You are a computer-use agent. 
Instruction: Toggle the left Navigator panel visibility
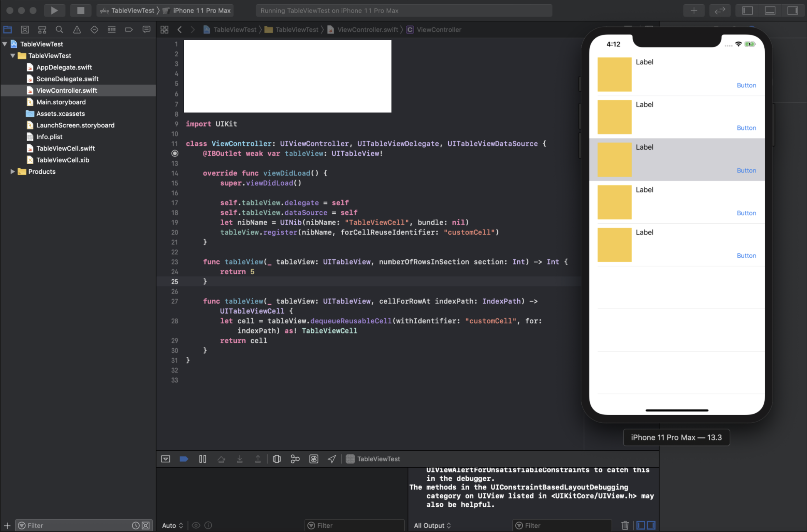point(747,10)
